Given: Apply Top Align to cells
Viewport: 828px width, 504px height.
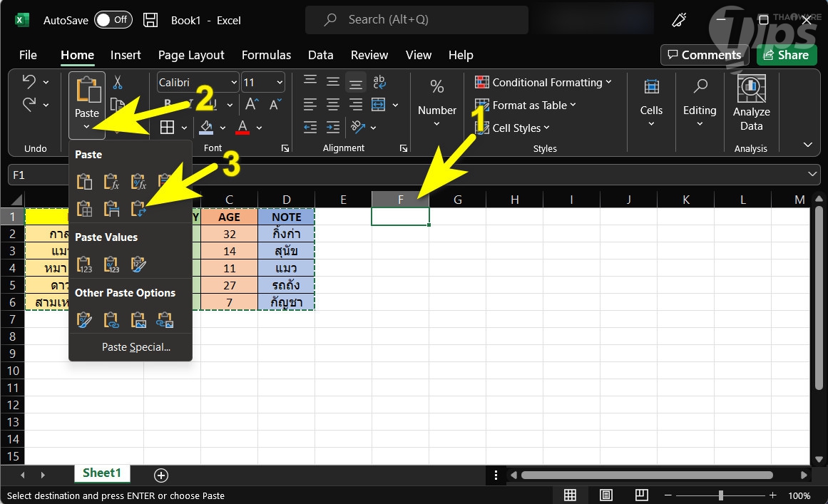Looking at the screenshot, I should pyautogui.click(x=310, y=81).
